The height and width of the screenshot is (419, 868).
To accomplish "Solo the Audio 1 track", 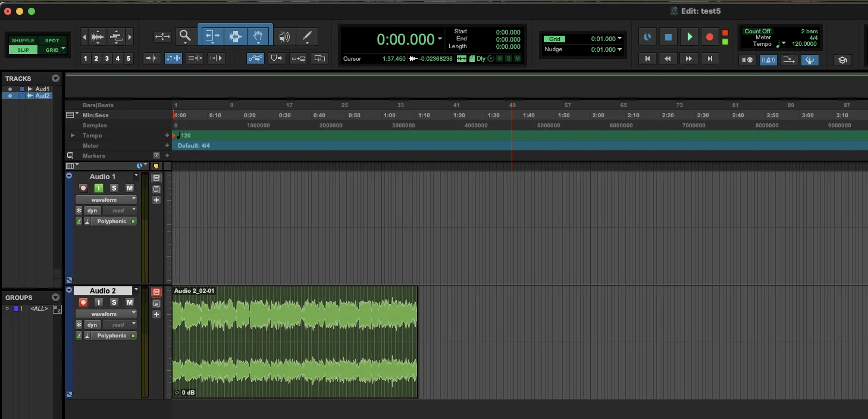I will 114,188.
